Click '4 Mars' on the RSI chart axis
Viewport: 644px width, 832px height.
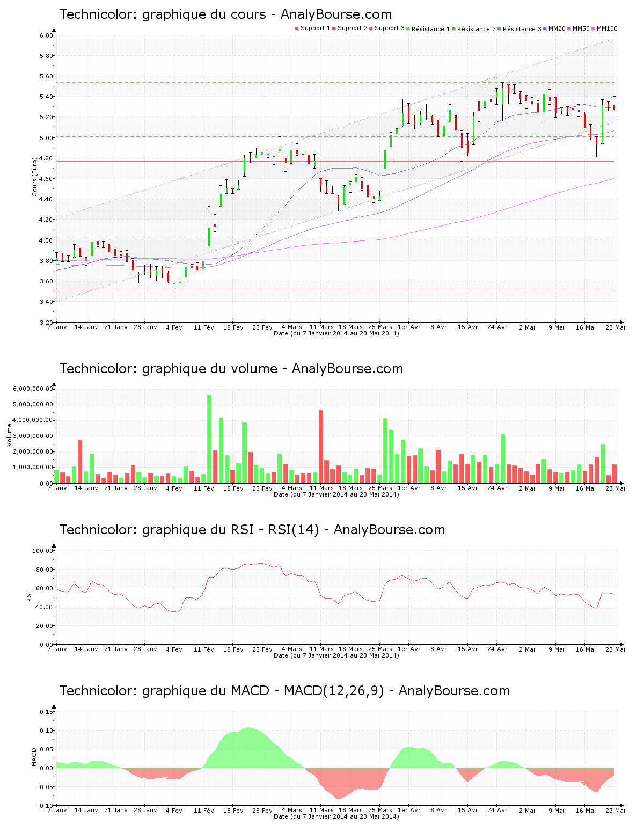click(292, 649)
